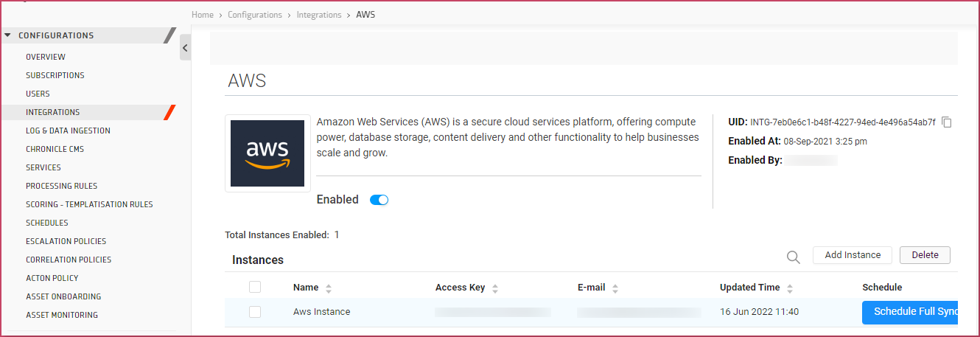Open Overview in configurations menu
Image resolution: width=980 pixels, height=337 pixels.
46,57
